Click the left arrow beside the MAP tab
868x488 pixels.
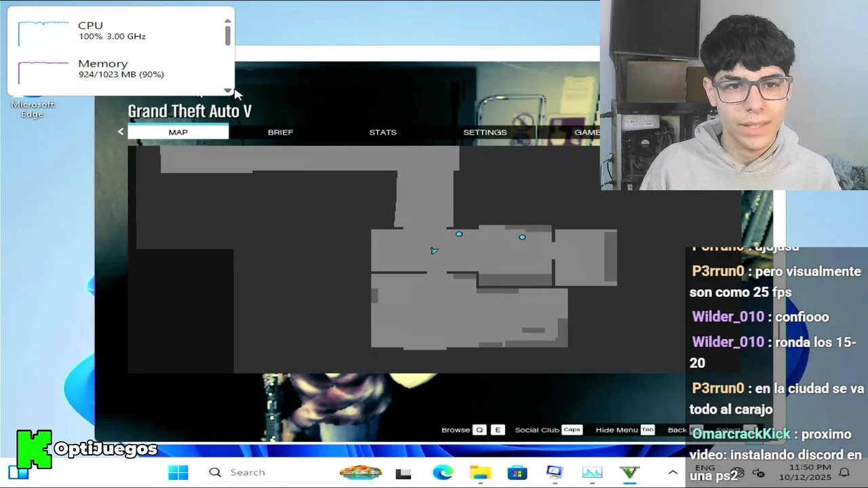tap(121, 131)
